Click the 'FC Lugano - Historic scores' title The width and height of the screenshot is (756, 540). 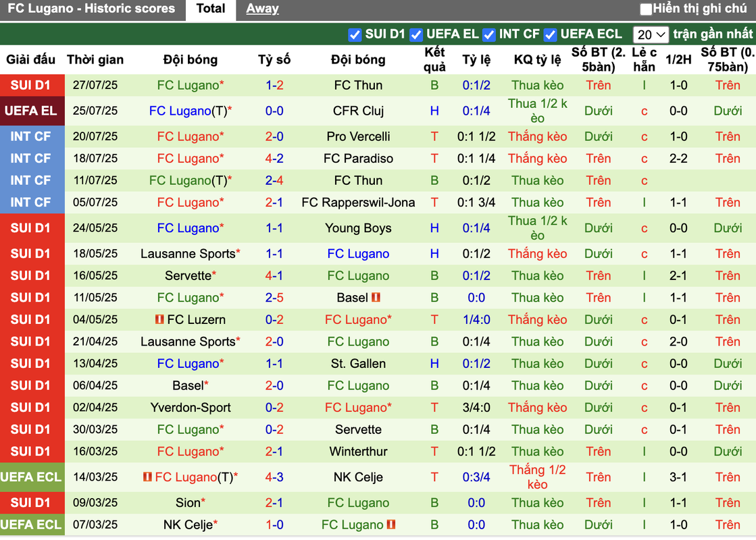point(91,9)
